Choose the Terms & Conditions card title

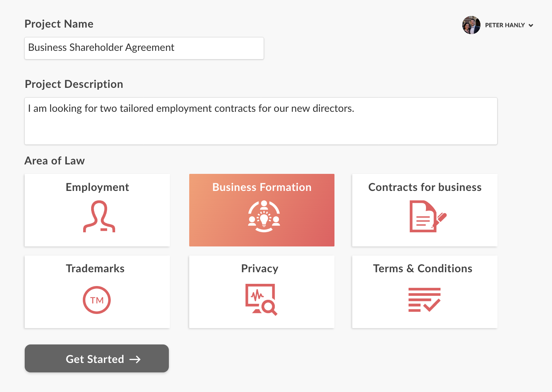point(423,269)
